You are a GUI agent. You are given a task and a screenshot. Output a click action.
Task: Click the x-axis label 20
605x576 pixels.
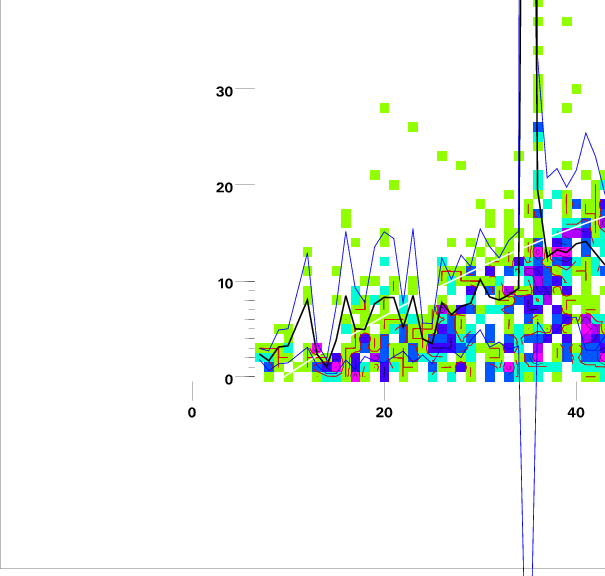(384, 412)
